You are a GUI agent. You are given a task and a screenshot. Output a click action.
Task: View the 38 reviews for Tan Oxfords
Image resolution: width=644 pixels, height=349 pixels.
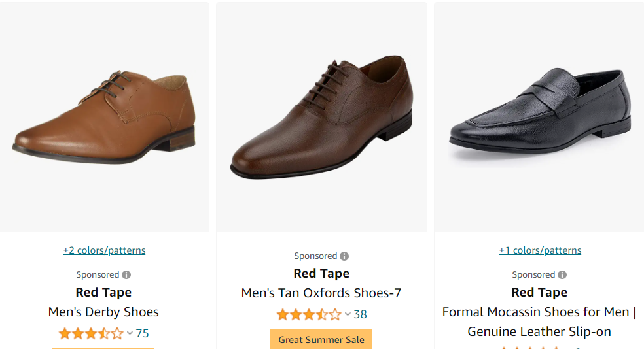pyautogui.click(x=361, y=314)
